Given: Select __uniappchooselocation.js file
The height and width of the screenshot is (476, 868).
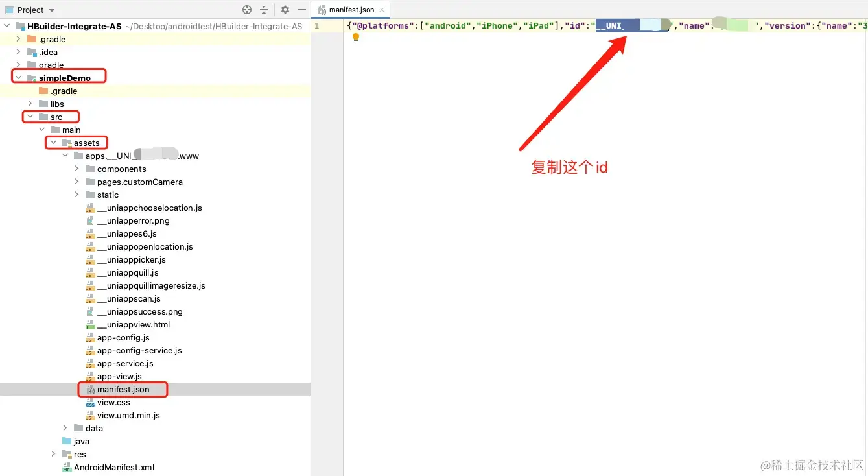Looking at the screenshot, I should 150,208.
